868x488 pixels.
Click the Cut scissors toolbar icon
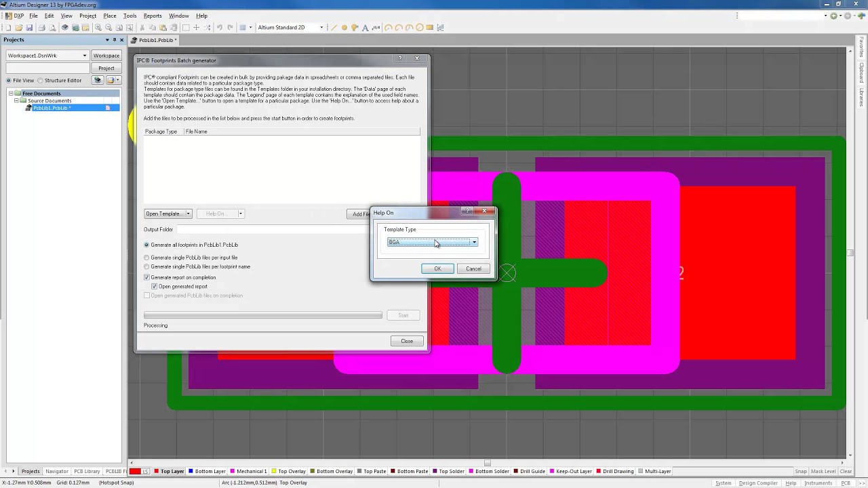click(142, 28)
